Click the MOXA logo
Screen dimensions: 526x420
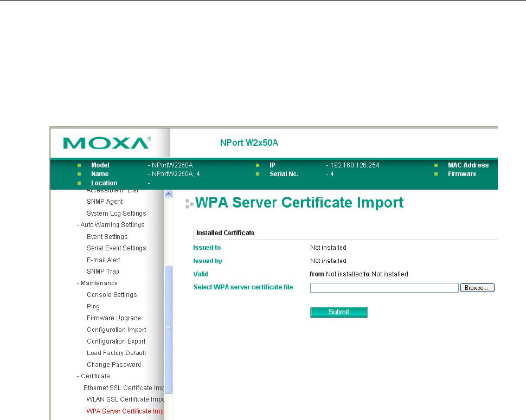tap(107, 143)
